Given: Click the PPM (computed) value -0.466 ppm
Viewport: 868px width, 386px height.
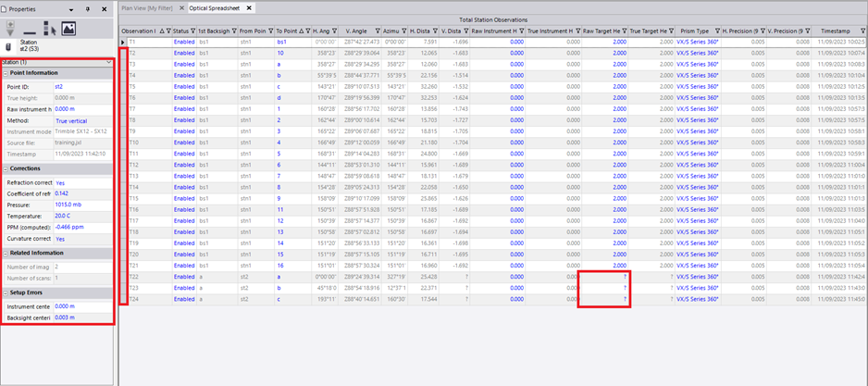Looking at the screenshot, I should (x=83, y=227).
